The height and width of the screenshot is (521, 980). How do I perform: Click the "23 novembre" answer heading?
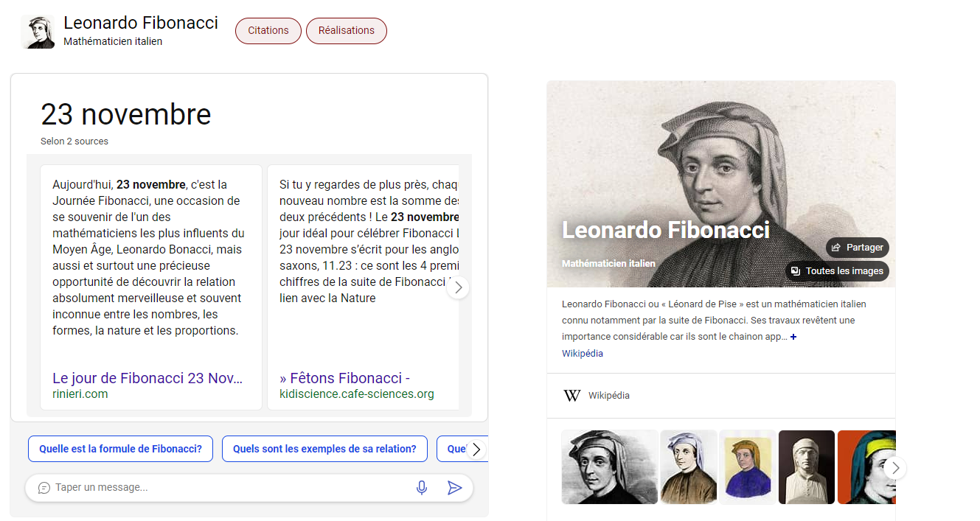click(126, 115)
